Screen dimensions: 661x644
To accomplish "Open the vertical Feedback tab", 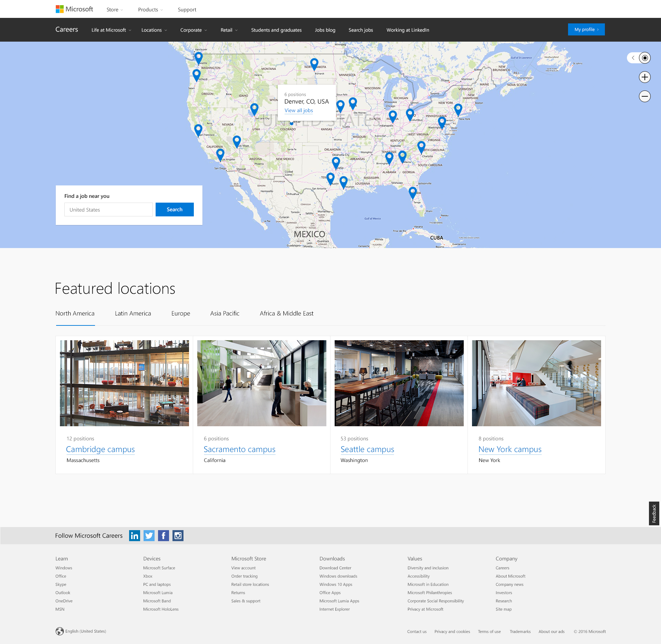I will [x=654, y=513].
